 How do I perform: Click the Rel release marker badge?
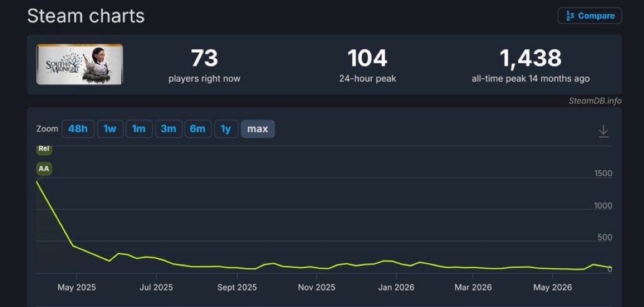pyautogui.click(x=44, y=149)
